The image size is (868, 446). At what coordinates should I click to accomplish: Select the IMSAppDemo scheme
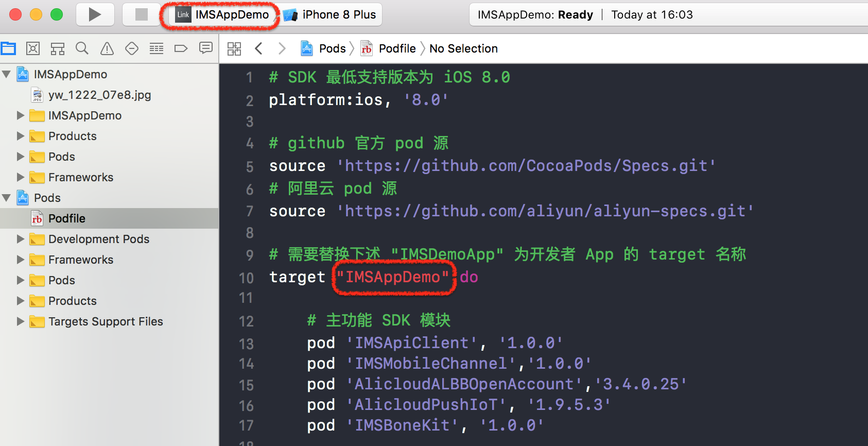(x=221, y=14)
